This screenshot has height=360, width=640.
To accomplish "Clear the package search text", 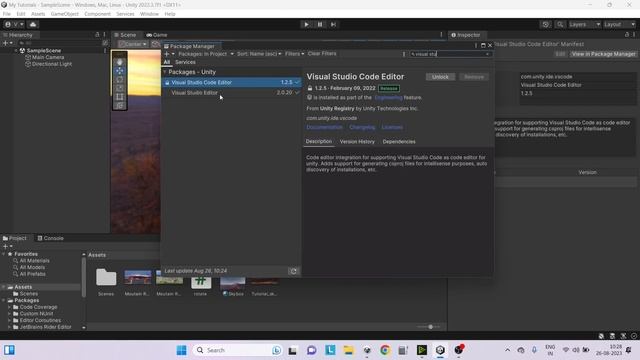I will click(487, 54).
